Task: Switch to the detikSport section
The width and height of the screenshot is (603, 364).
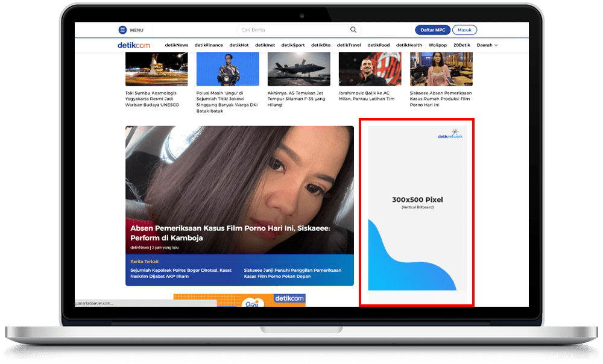Action: pos(293,45)
